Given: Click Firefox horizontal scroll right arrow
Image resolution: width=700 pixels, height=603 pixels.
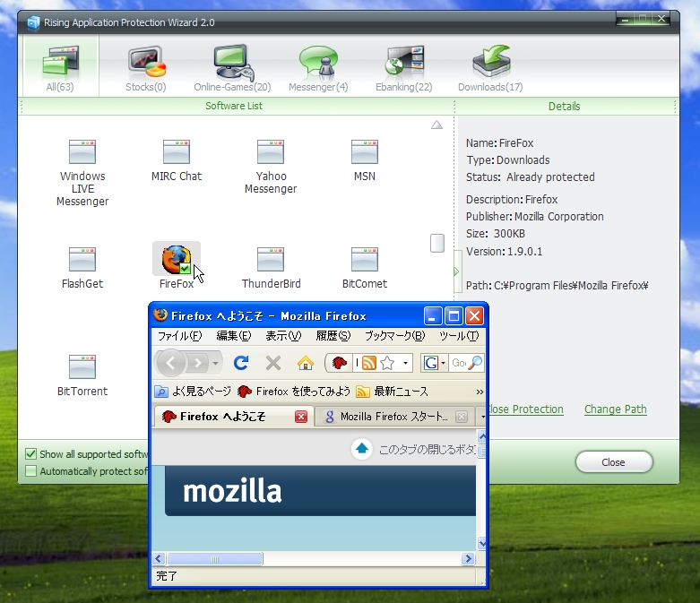Looking at the screenshot, I should 468,558.
